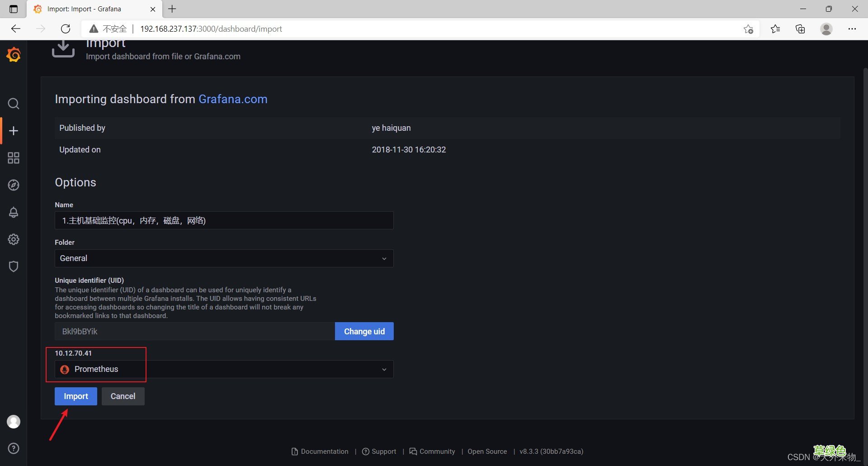The image size is (868, 466).
Task: Open the browser tab actions menu icon
Action: point(14,9)
